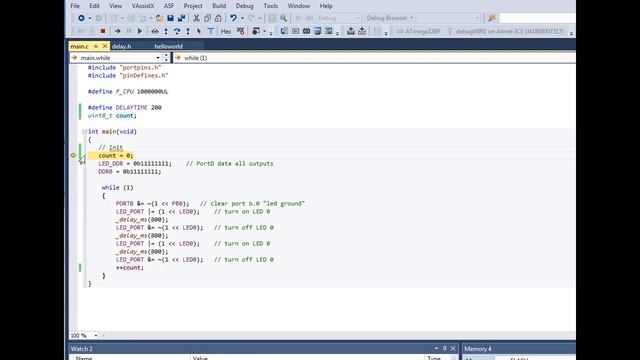
Task: Open the Debug configuration dropdown
Action: (338, 18)
